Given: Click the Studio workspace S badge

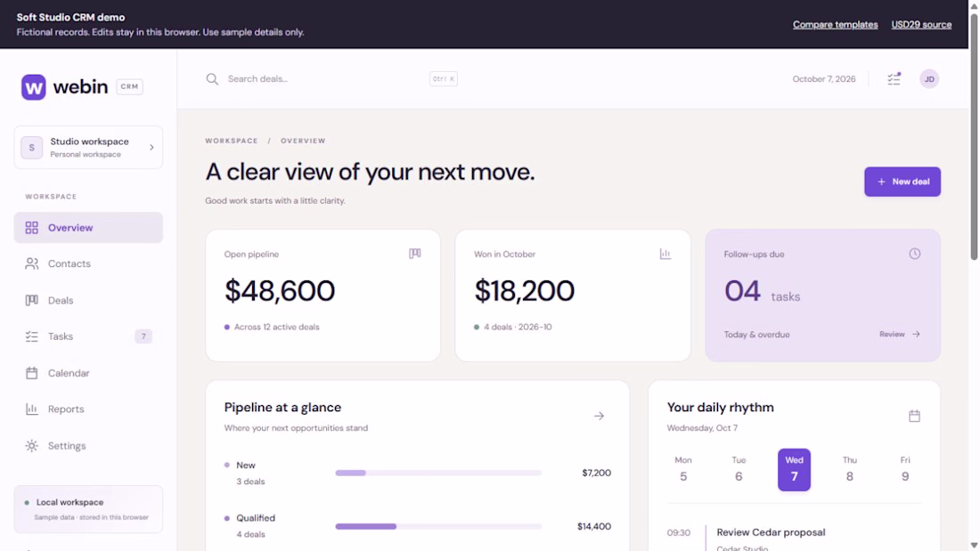Looking at the screenshot, I should [32, 148].
